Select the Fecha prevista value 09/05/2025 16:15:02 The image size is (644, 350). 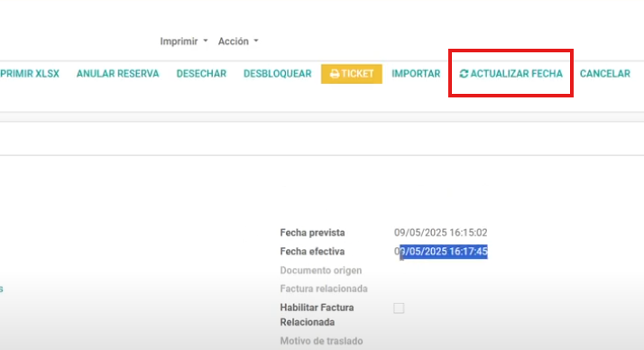441,233
